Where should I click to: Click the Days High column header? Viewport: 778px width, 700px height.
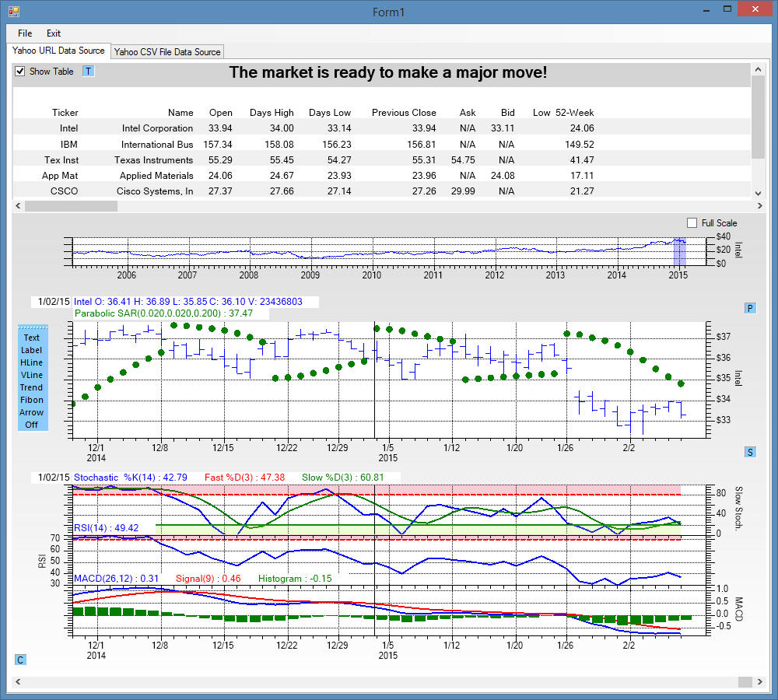coord(272,113)
